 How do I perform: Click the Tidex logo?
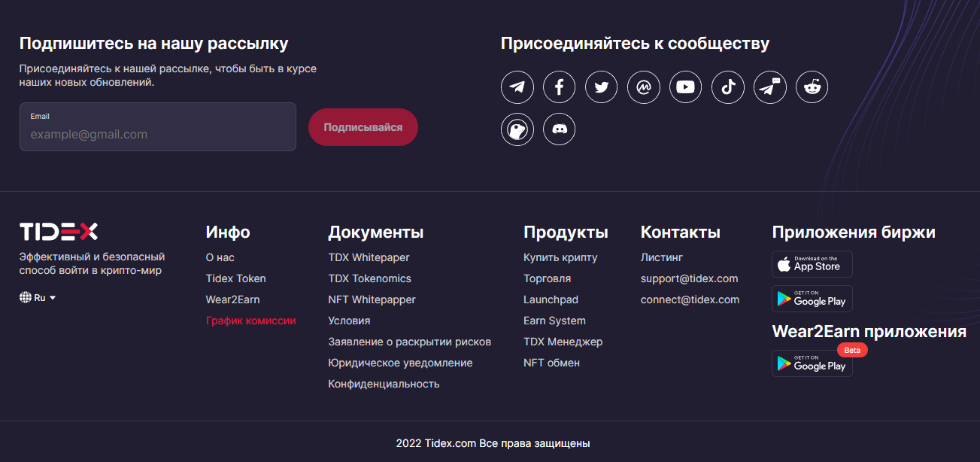(59, 230)
